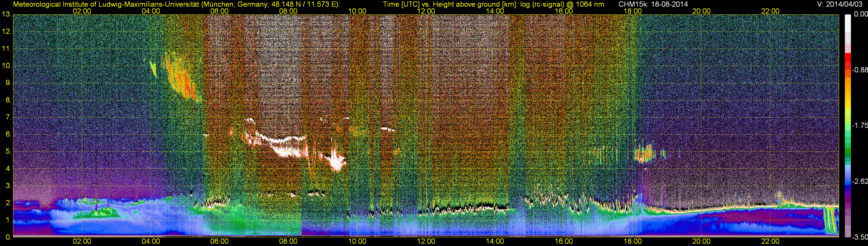Click the height axis label 1.

point(8,220)
